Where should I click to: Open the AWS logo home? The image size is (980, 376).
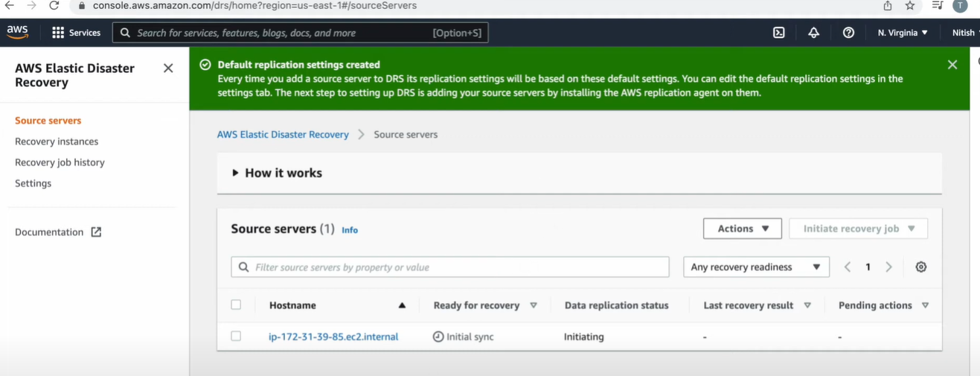(x=17, y=32)
